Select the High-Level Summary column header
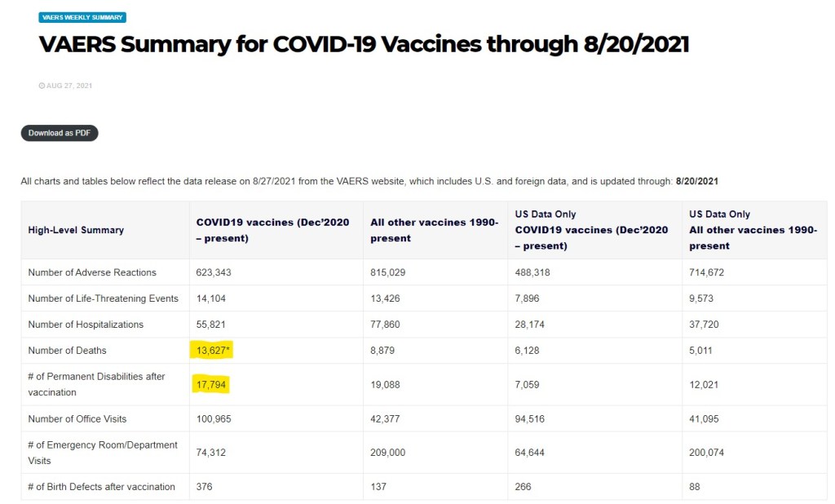835x504 pixels. [76, 230]
